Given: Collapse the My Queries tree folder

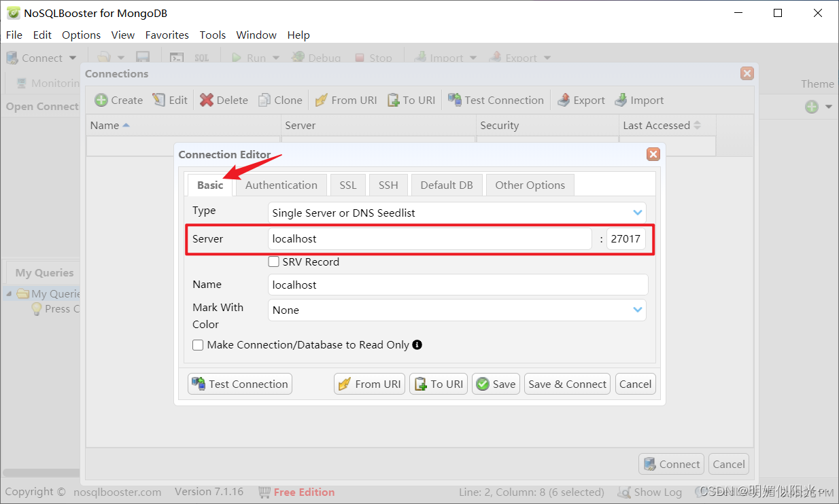Looking at the screenshot, I should [9, 294].
